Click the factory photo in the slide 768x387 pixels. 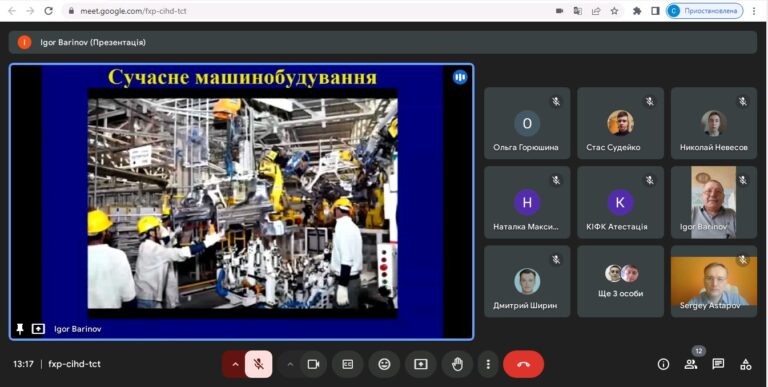tap(242, 203)
